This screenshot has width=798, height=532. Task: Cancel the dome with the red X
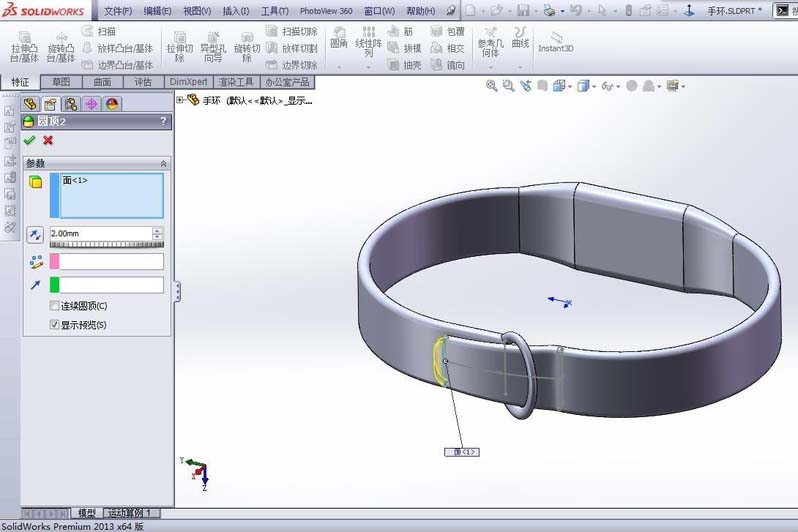47,140
